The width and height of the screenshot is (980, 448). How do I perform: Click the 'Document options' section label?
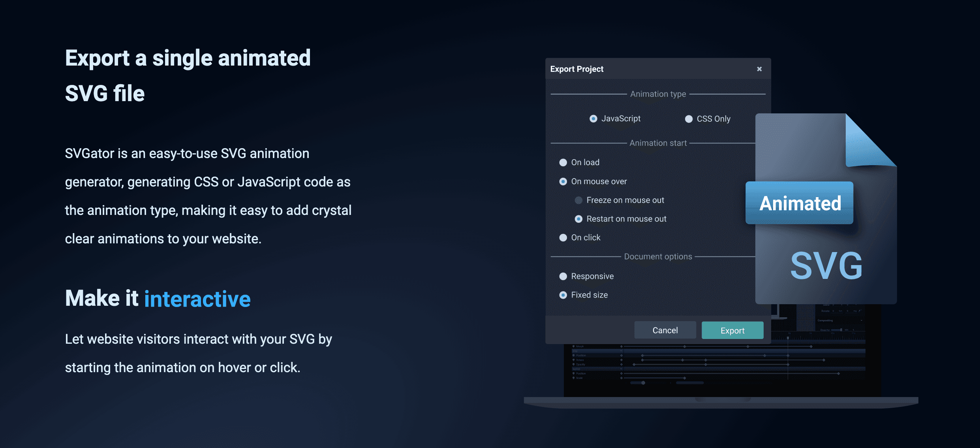tap(658, 256)
